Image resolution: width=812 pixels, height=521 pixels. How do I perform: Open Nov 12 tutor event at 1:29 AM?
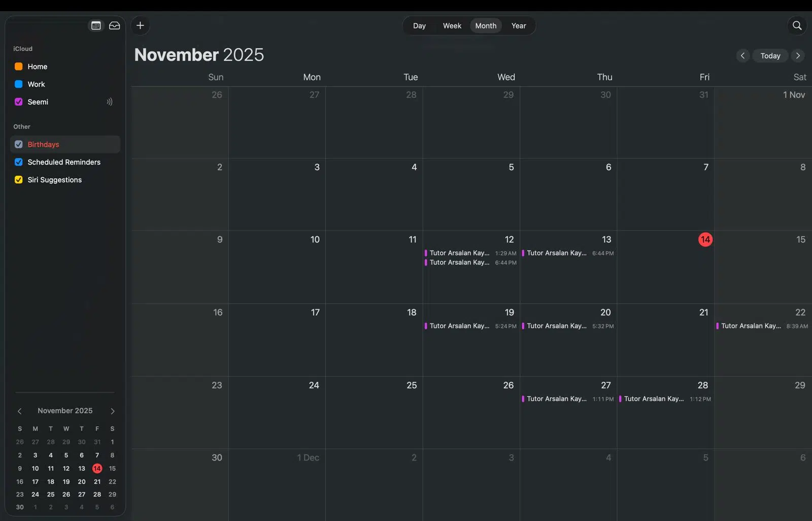[471, 253]
